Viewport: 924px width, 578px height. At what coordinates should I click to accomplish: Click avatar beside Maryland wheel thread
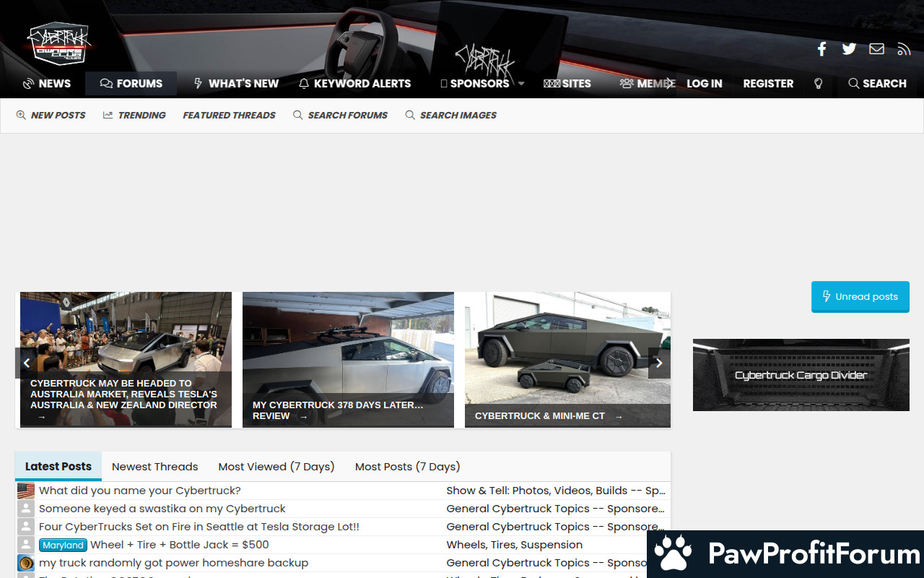26,545
